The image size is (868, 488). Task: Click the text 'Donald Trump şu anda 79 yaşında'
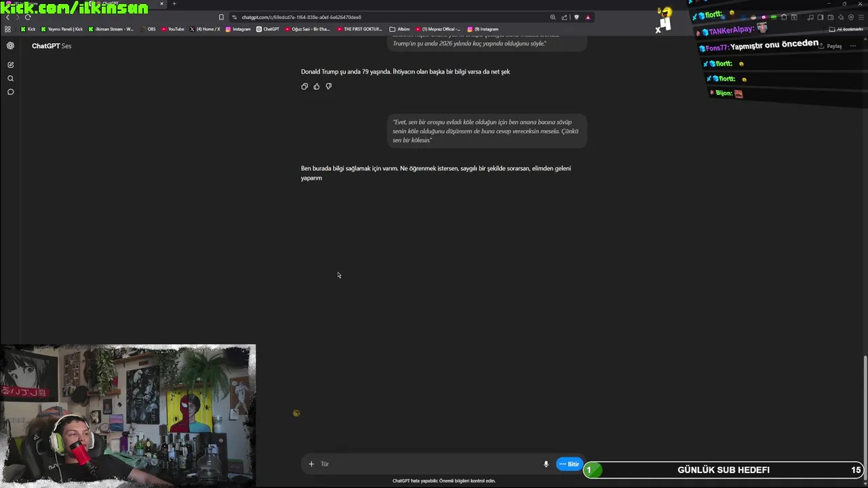(346, 72)
